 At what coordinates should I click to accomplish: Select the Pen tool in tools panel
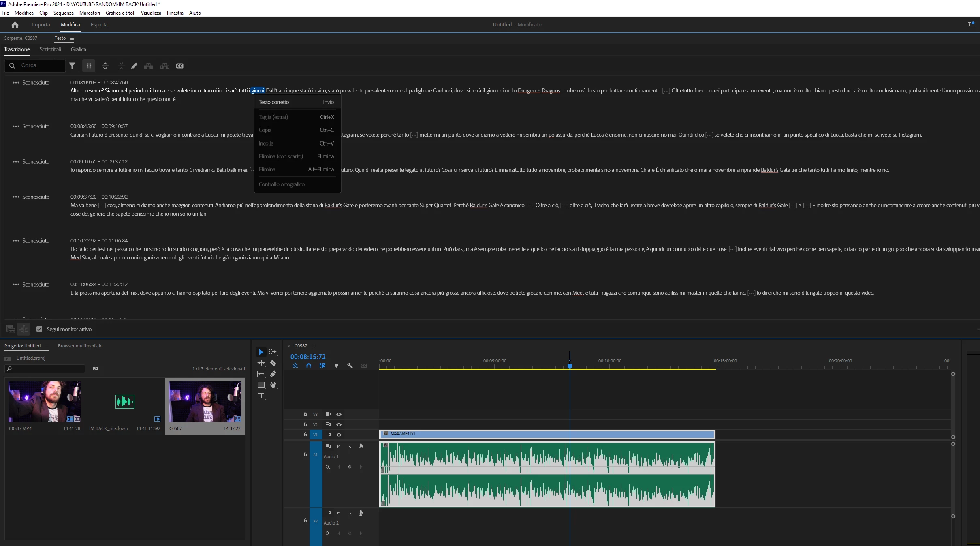[x=273, y=374]
